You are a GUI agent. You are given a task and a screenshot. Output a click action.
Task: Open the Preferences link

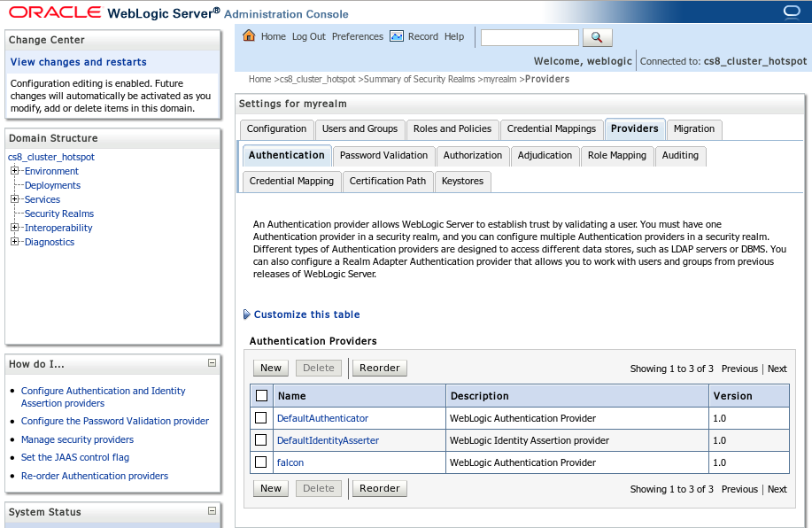(x=358, y=37)
